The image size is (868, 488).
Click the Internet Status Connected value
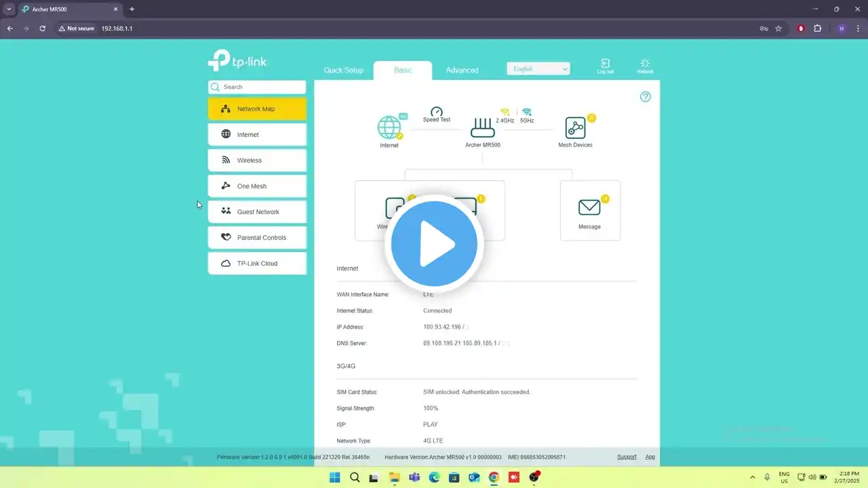tap(437, 311)
